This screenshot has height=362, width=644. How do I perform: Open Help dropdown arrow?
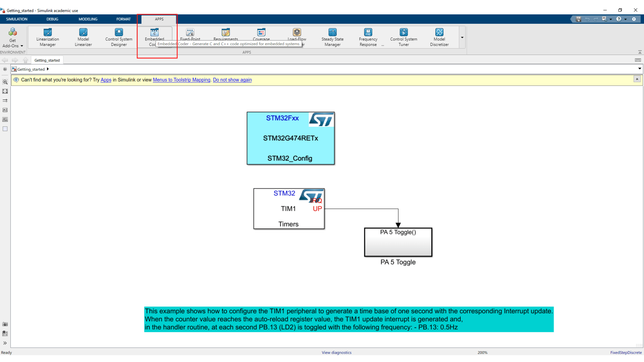tap(626, 19)
